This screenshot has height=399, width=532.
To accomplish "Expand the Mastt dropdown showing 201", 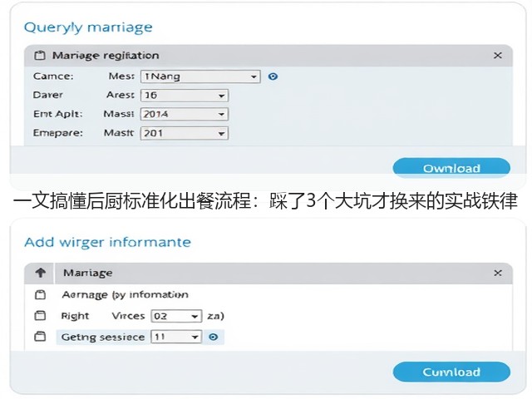I will tap(185, 133).
